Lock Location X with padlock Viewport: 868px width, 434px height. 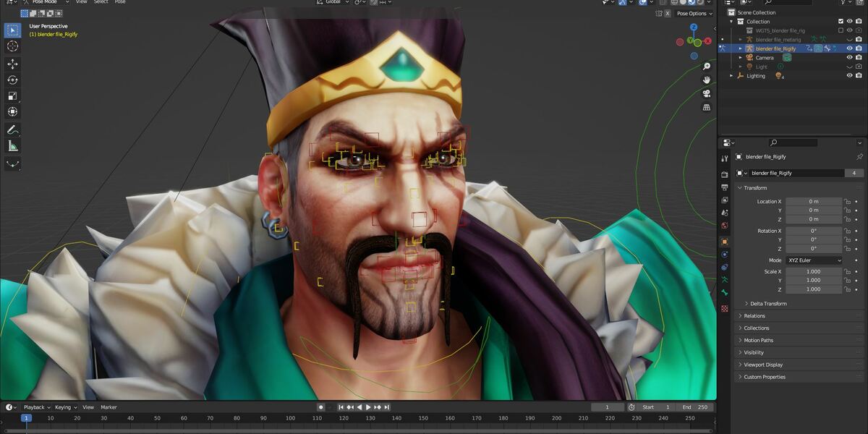847,202
